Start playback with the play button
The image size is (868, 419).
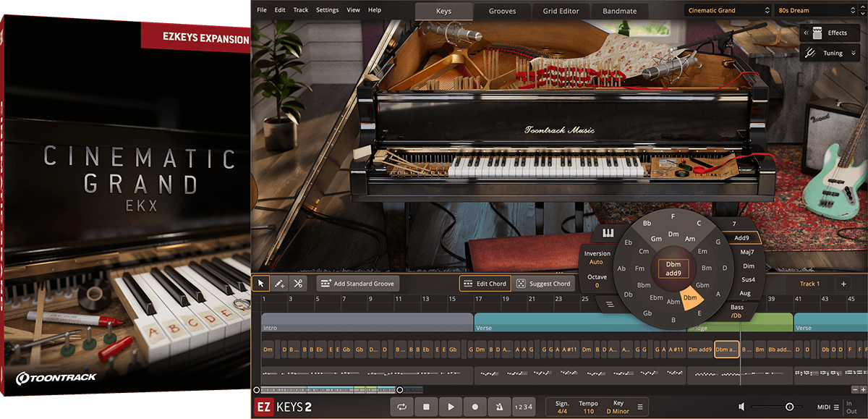pyautogui.click(x=451, y=407)
